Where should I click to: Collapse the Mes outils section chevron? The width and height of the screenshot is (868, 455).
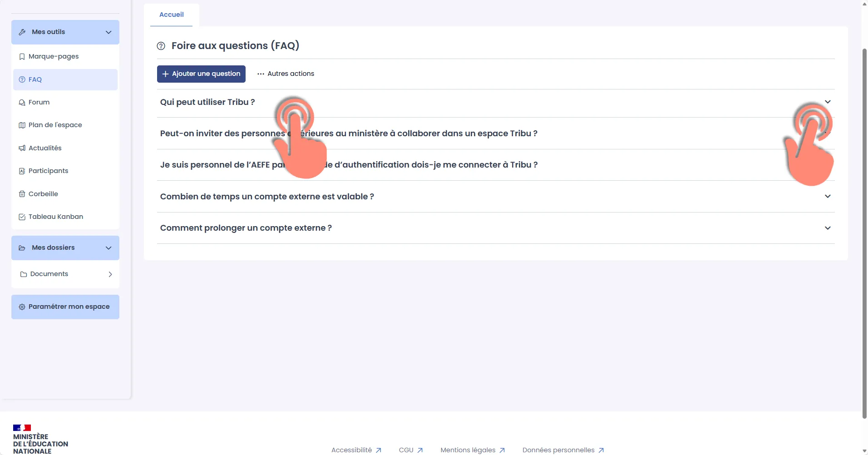coord(108,32)
